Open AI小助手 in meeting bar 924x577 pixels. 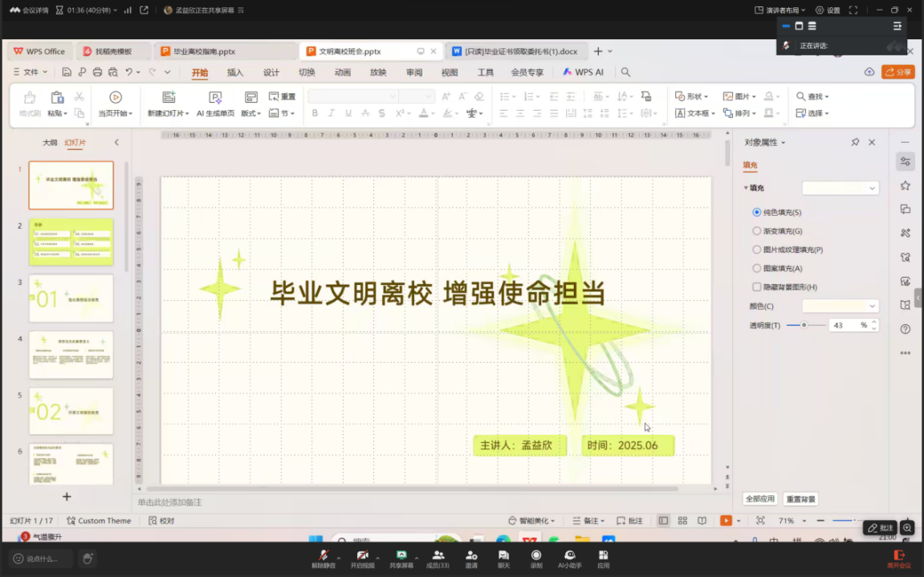[570, 558]
